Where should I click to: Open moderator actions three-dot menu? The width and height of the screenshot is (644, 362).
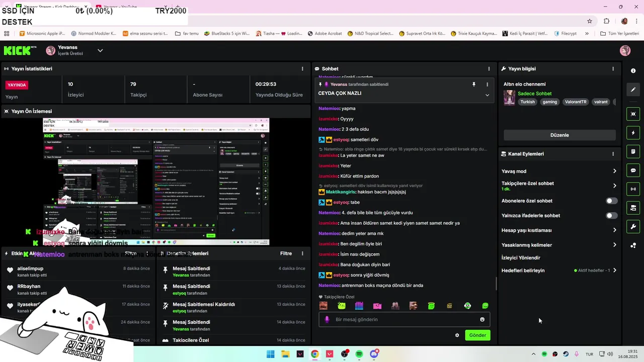click(302, 253)
